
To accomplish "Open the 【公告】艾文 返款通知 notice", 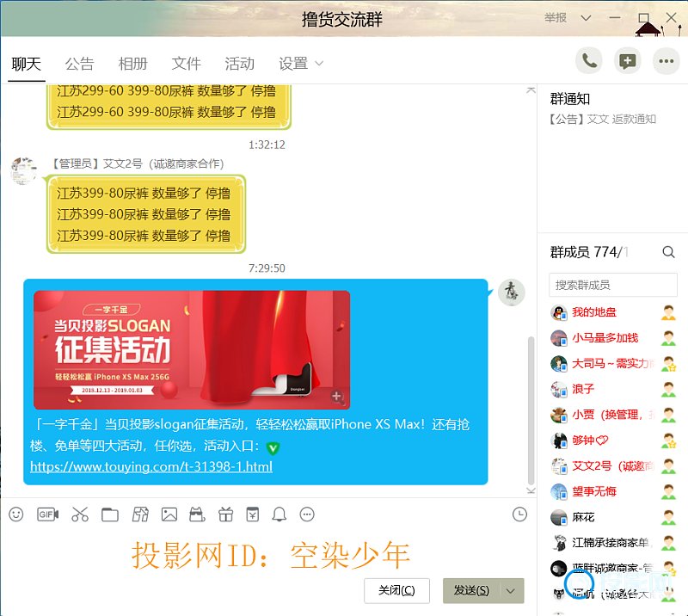I will [603, 119].
